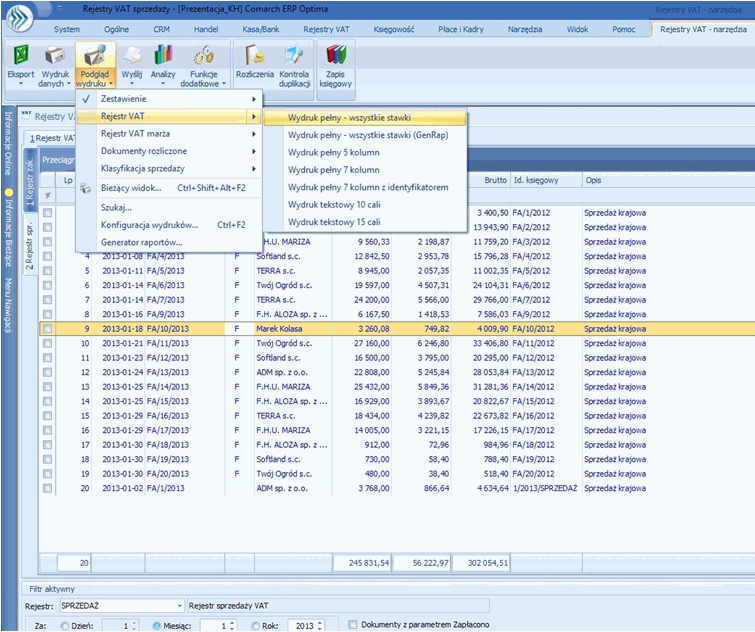Open the Informacje Online side panel
Image resolution: width=755 pixels, height=632 pixels.
point(8,143)
